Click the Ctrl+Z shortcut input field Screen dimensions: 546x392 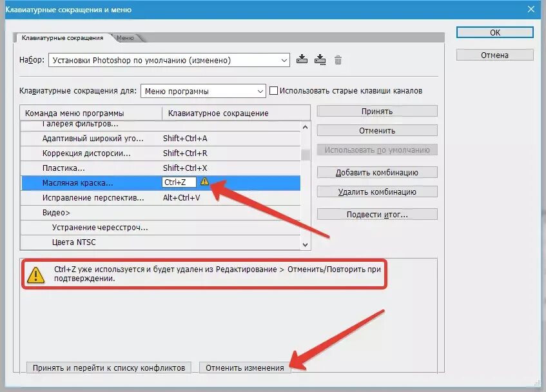tap(179, 182)
